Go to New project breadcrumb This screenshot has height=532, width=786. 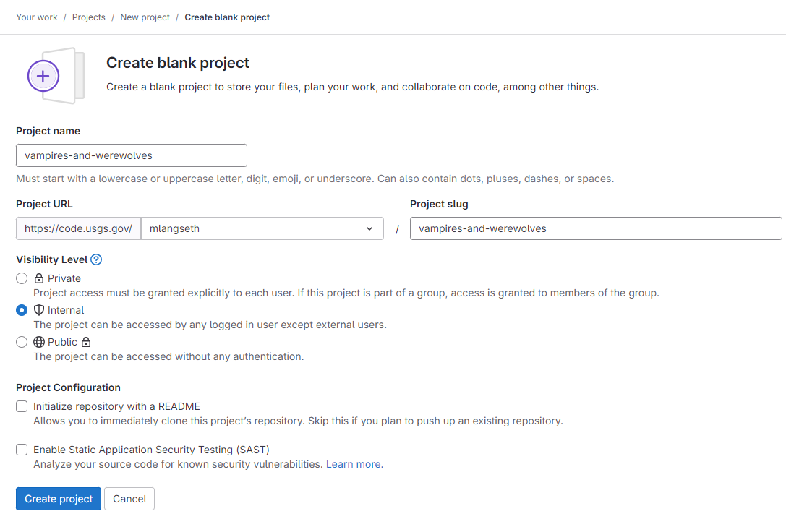145,17
